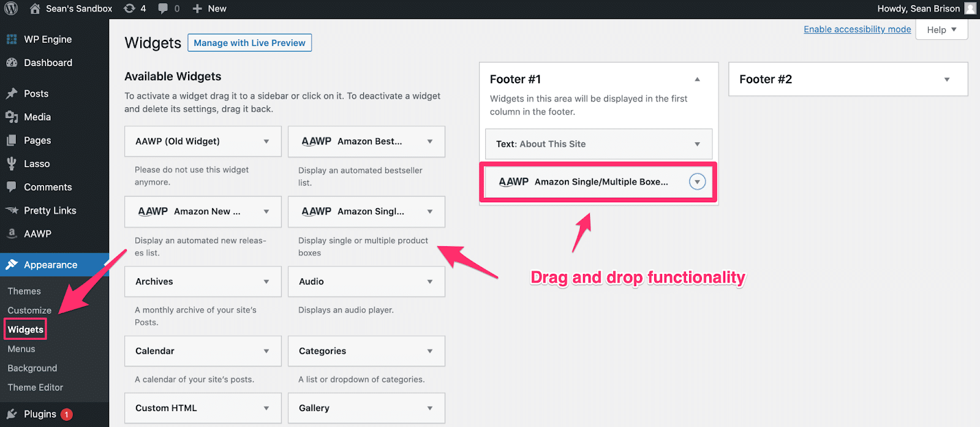Image resolution: width=980 pixels, height=427 pixels.
Task: Expand the AAWP (Old Widget) arrow
Action: [x=266, y=142]
